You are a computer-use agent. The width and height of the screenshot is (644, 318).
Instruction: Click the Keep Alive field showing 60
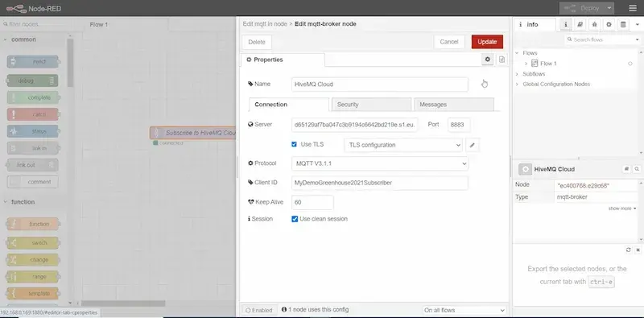tap(312, 203)
